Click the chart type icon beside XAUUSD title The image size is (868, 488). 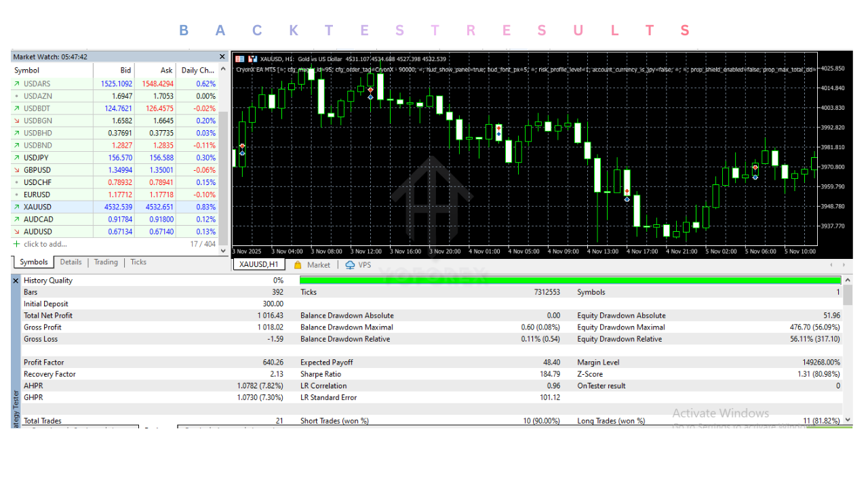[252, 59]
